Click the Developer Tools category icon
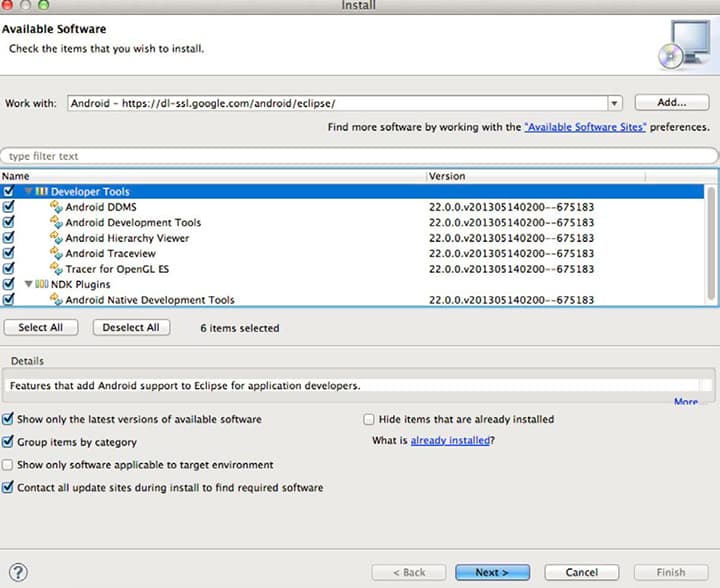Viewport: 720px width, 588px height. (41, 191)
